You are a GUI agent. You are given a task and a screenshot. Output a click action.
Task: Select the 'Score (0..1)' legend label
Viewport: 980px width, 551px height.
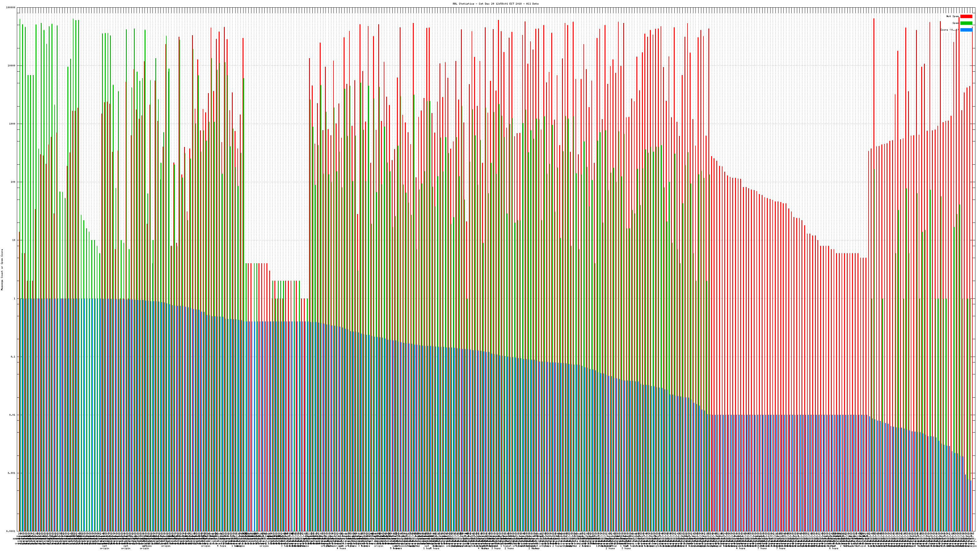coord(949,30)
